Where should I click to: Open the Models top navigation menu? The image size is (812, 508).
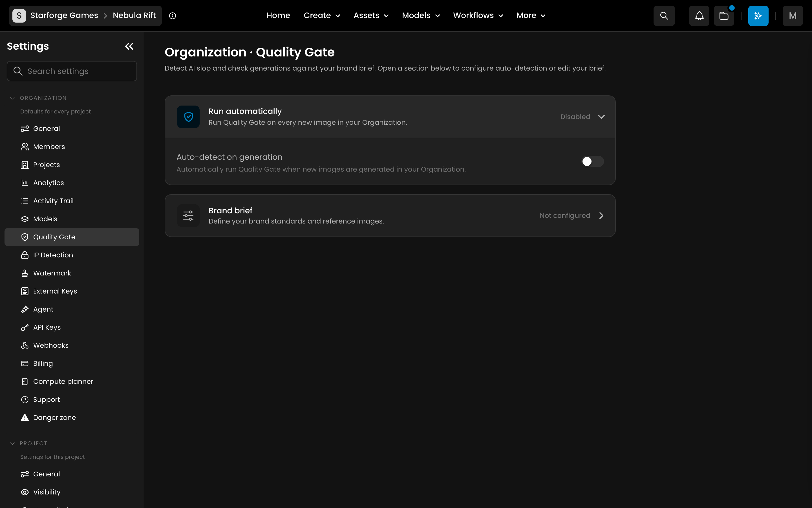point(421,16)
